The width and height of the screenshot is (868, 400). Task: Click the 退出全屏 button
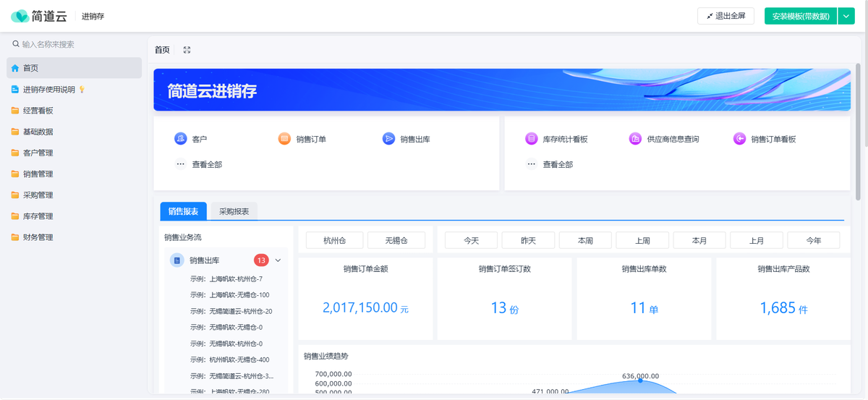[x=726, y=16]
